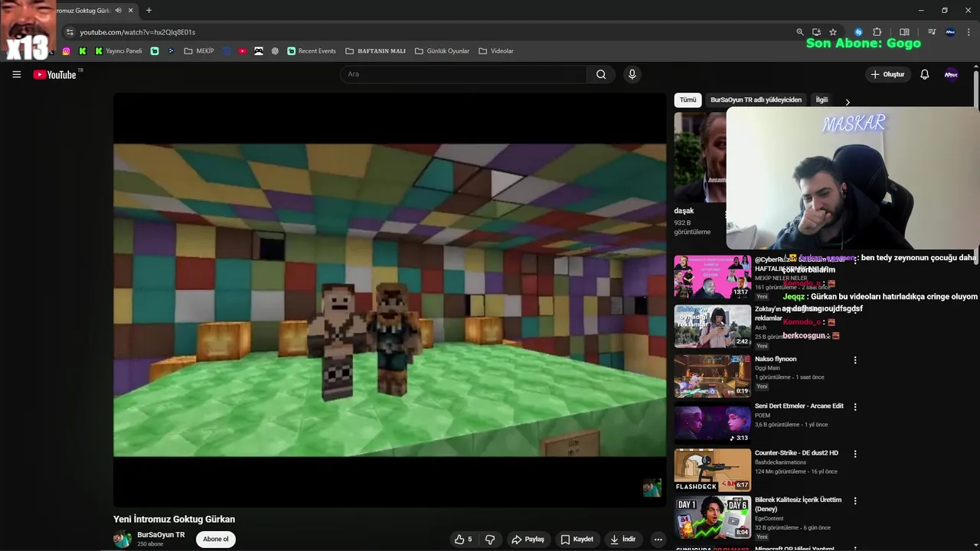
Task: Dislike the video with thumbs down
Action: (490, 540)
